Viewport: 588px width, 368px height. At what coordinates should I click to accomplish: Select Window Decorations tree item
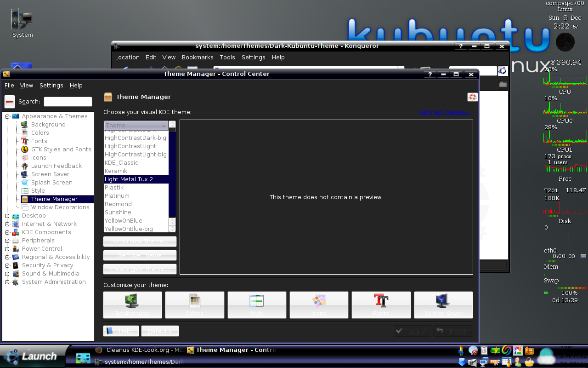coord(60,207)
